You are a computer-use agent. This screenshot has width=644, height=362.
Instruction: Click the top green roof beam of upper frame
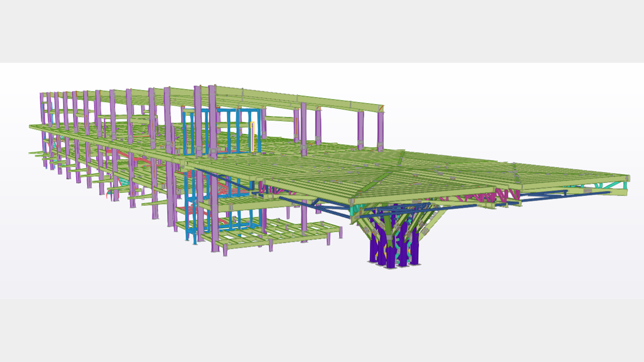coord(302,99)
